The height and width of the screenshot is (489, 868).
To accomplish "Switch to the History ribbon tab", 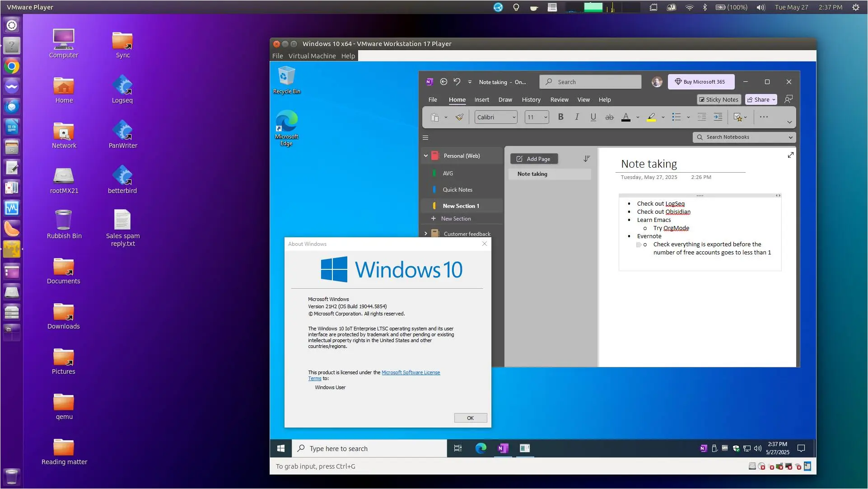I will pyautogui.click(x=531, y=100).
